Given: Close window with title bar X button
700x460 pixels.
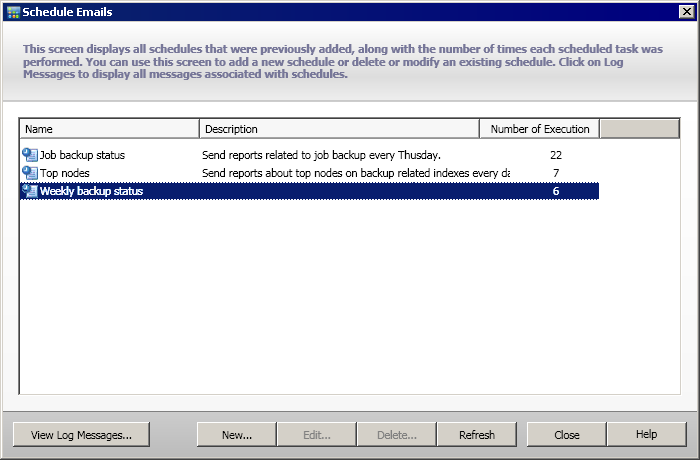Looking at the screenshot, I should coord(687,12).
